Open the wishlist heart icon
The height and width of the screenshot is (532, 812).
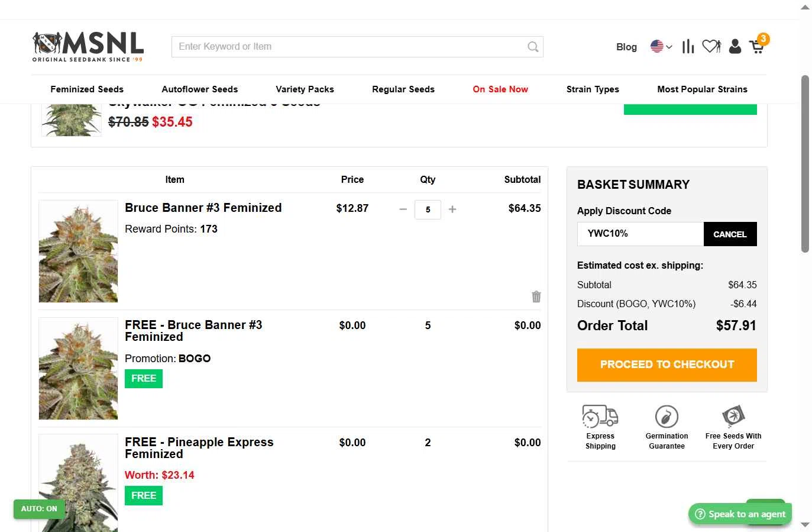(711, 46)
